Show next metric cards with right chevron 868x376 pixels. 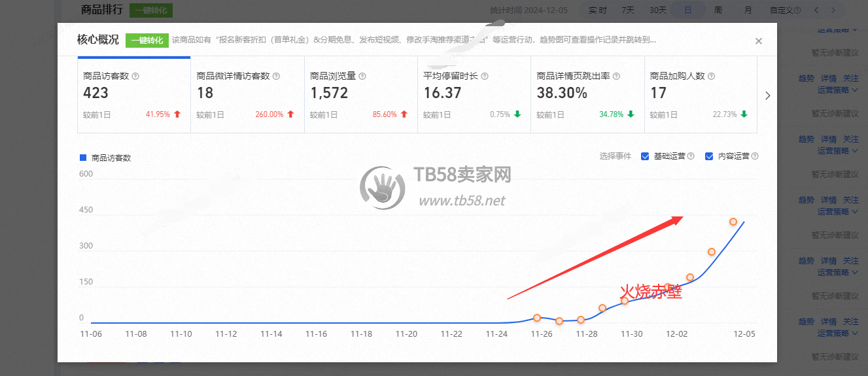coord(768,95)
